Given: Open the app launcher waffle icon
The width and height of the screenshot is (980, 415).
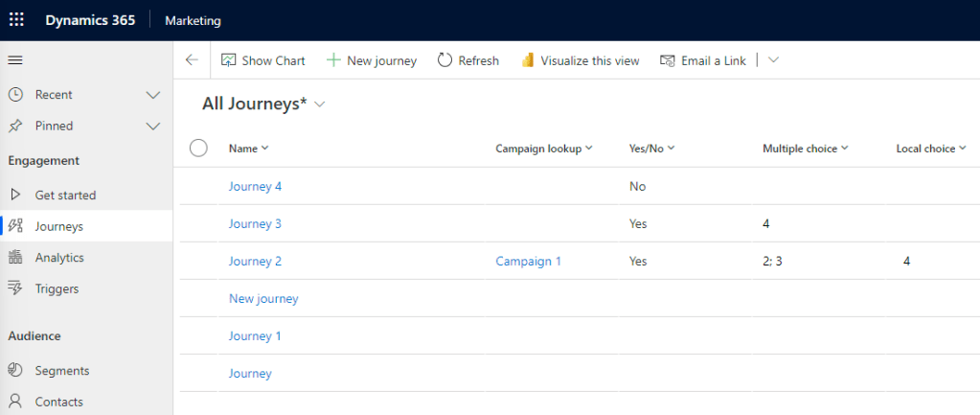Looking at the screenshot, I should pos(16,20).
